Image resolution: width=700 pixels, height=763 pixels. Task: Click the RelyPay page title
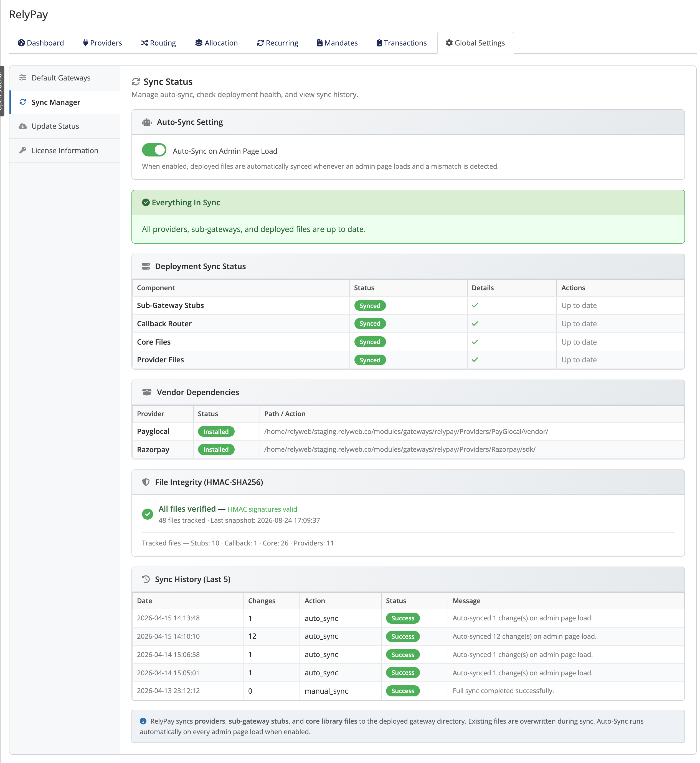tap(28, 14)
